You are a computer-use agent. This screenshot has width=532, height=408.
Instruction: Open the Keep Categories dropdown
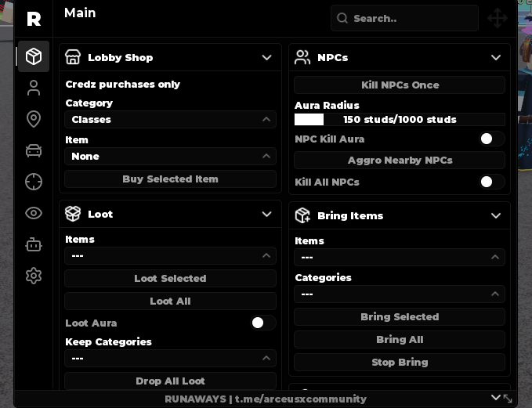click(170, 358)
